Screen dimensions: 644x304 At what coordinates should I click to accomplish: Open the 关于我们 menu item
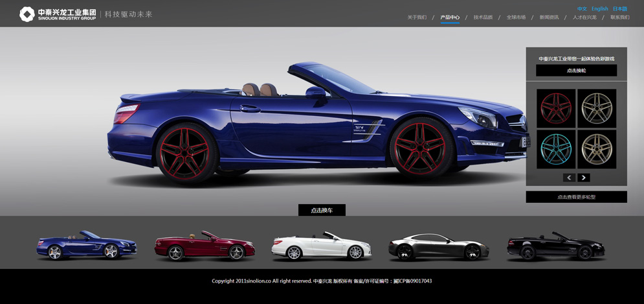click(x=417, y=18)
